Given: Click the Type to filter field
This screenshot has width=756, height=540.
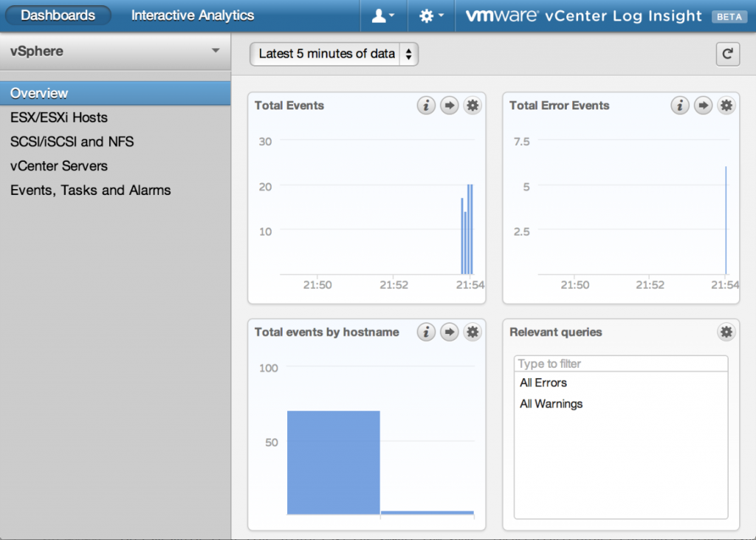Looking at the screenshot, I should pos(620,363).
